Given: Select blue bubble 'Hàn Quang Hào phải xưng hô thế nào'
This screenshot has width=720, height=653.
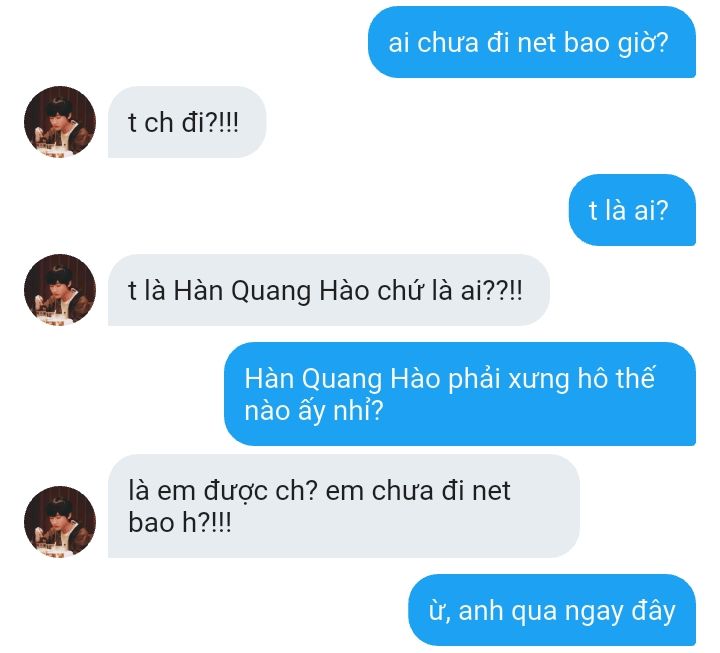Looking at the screenshot, I should 460,394.
